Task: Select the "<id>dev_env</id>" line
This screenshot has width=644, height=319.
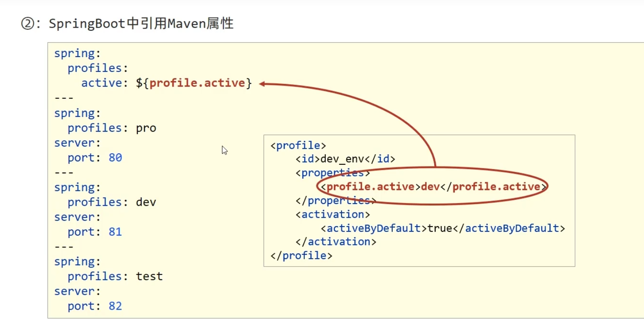Action: point(345,159)
